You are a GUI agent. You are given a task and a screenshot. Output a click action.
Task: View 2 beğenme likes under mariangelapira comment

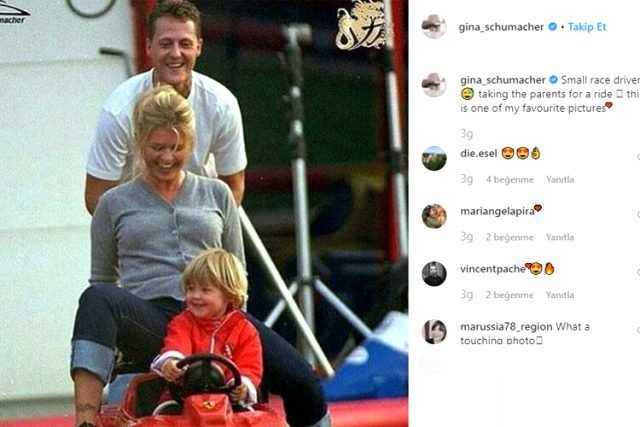click(509, 237)
